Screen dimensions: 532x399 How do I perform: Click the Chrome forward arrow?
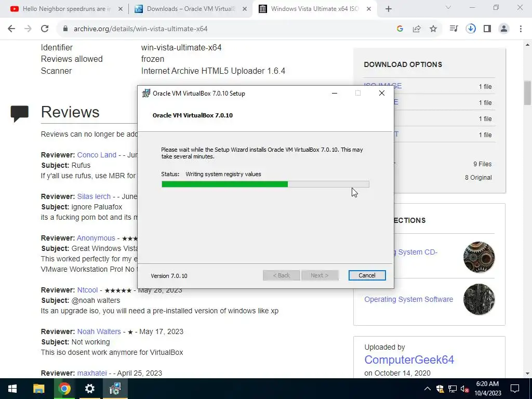[28, 29]
